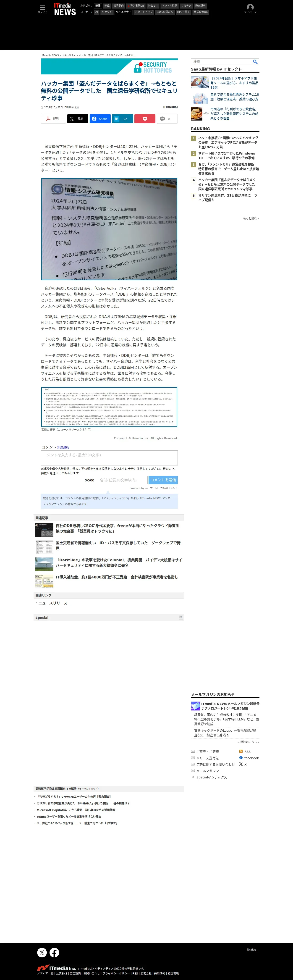
Task: Click the セキュリティ breadcrumb link
Action: pyautogui.click(x=68, y=55)
